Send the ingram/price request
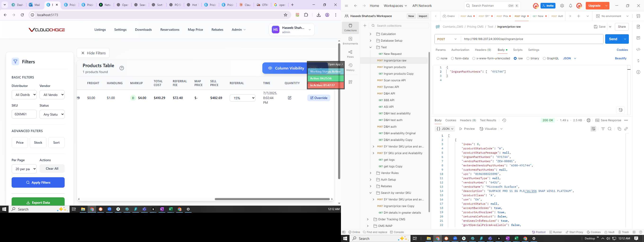 [x=613, y=39]
